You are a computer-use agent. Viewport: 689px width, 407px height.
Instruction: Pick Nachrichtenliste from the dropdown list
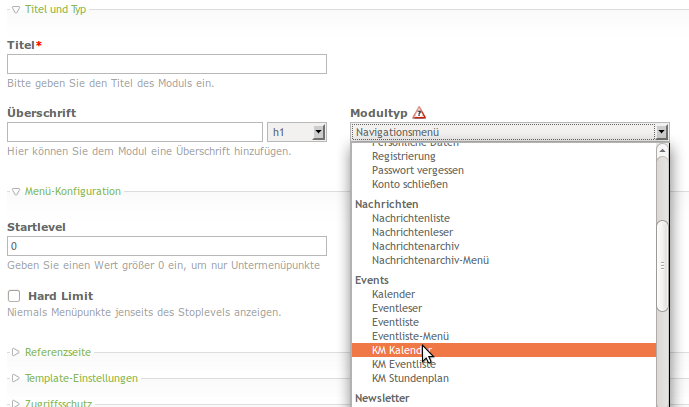pos(411,218)
